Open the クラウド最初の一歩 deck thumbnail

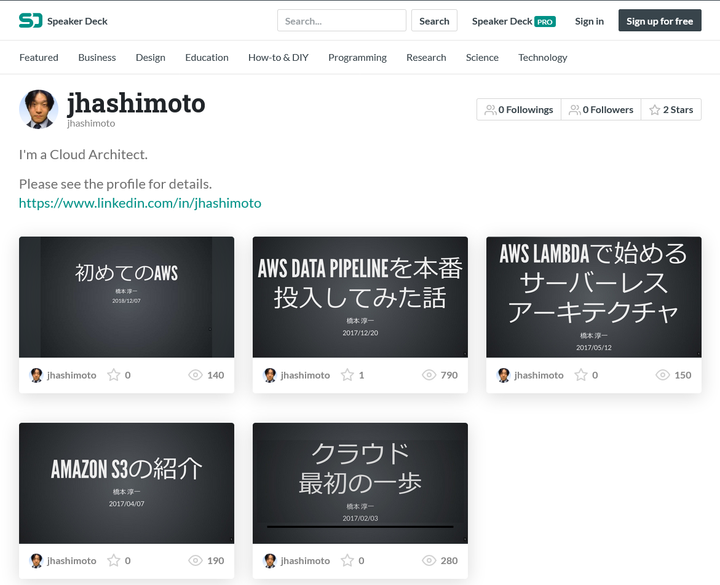pyautogui.click(x=360, y=484)
